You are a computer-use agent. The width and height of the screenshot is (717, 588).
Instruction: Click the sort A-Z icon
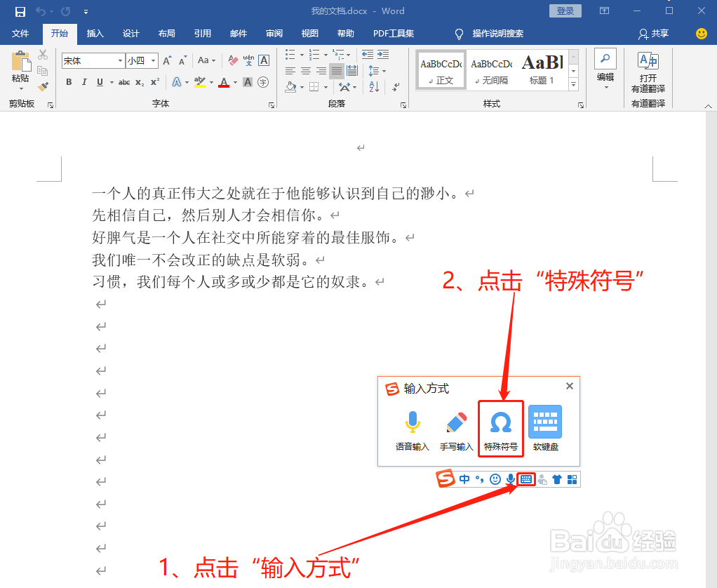click(x=374, y=86)
